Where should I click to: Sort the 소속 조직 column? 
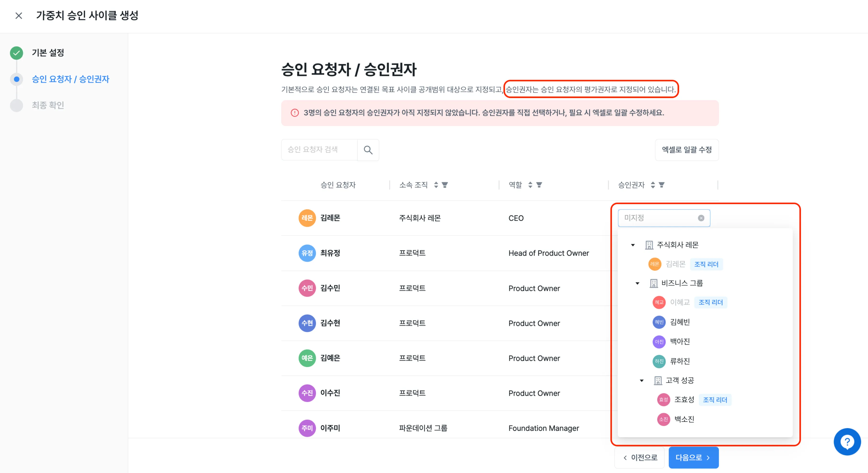click(x=436, y=185)
